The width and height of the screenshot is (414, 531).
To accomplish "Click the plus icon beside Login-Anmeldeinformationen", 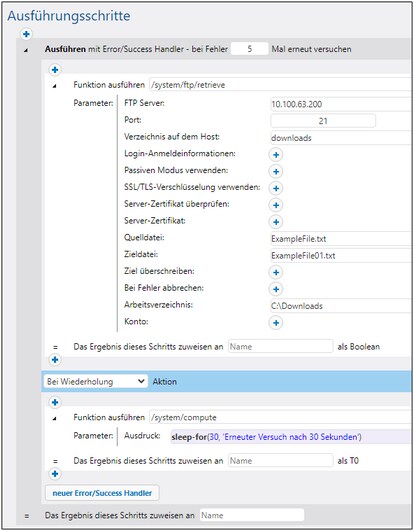I will pyautogui.click(x=276, y=155).
